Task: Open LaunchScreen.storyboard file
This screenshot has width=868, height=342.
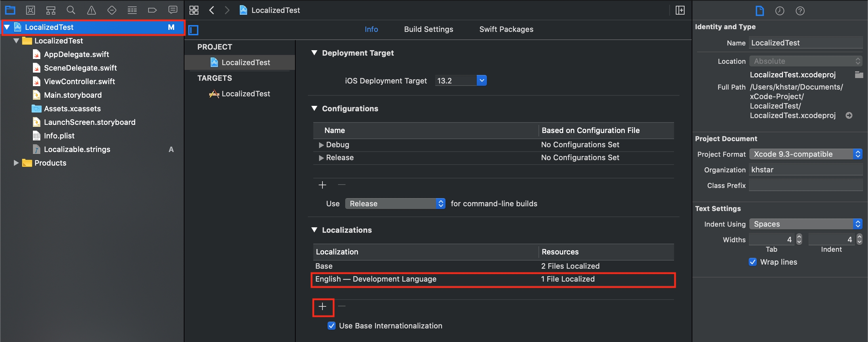Action: click(x=90, y=122)
